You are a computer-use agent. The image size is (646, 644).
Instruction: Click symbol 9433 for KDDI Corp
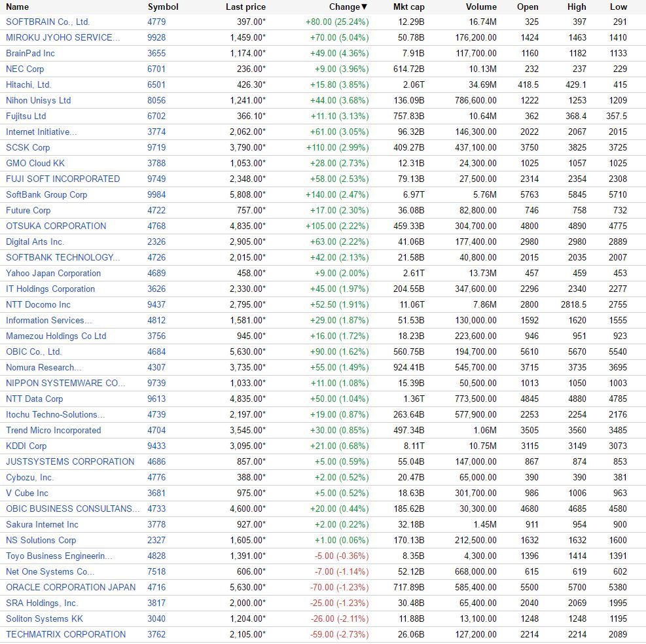156,446
